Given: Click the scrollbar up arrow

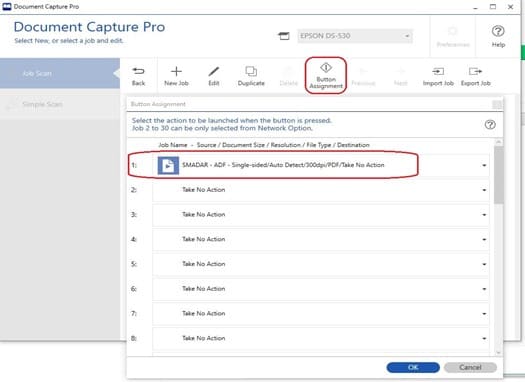Looking at the screenshot, I should click(x=499, y=142).
